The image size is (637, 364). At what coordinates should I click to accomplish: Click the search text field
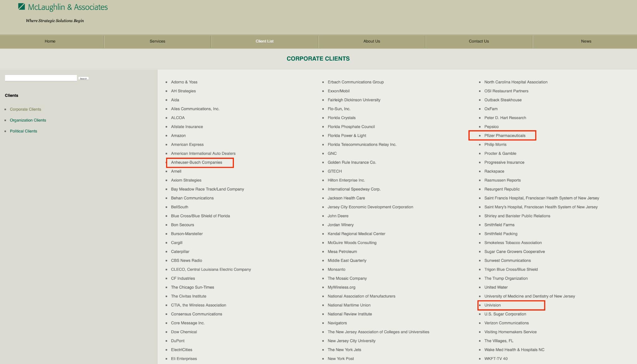41,78
